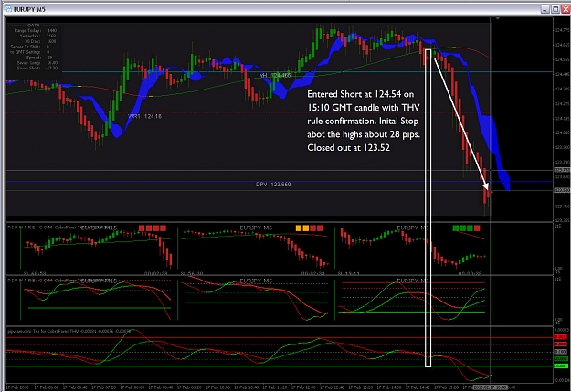This screenshot has width=571, height=392.
Task: Click EURJPY M1 label in candle mini-chart
Action: [x=413, y=228]
